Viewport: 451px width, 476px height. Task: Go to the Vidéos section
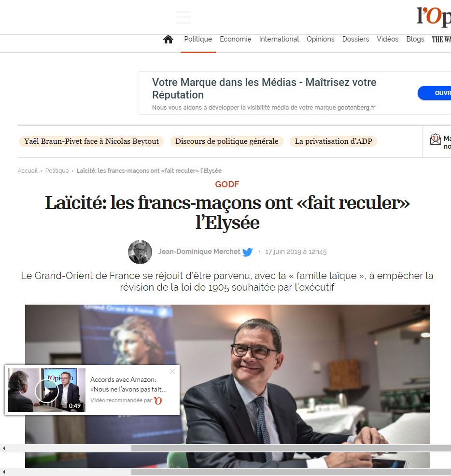[388, 39]
